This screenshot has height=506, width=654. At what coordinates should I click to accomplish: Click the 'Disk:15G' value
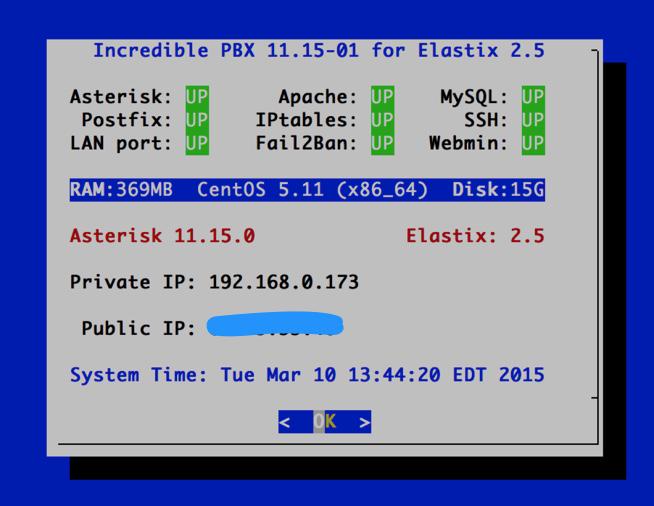pyautogui.click(x=498, y=190)
